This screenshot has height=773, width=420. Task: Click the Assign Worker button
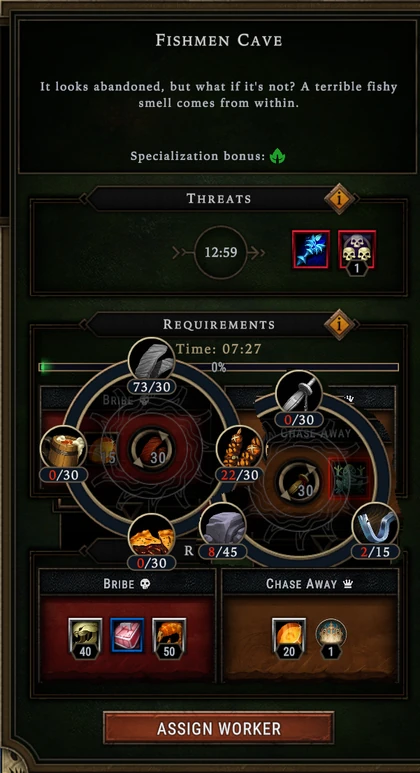[218, 728]
